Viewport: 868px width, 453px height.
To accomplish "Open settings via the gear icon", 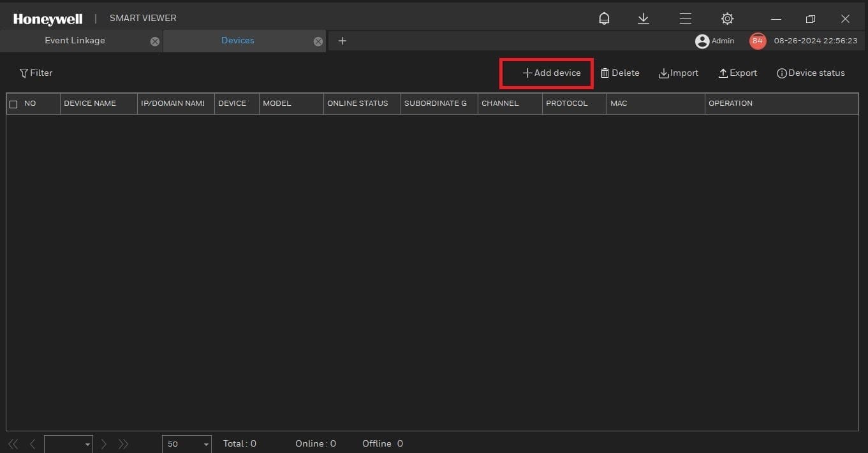I will tap(726, 18).
